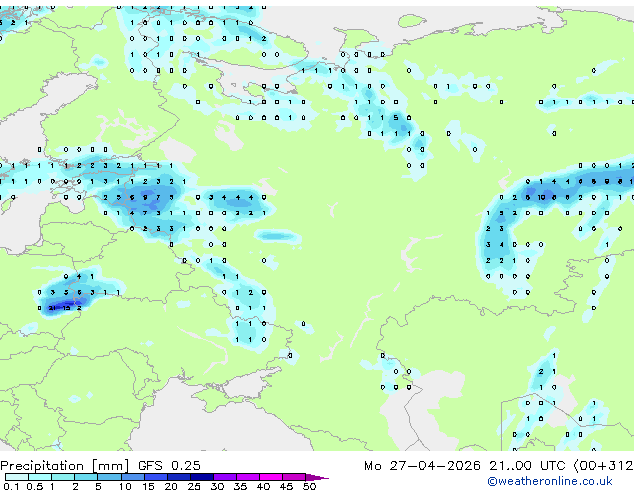Click the violet swatch between 35 and 40

(x=248, y=477)
